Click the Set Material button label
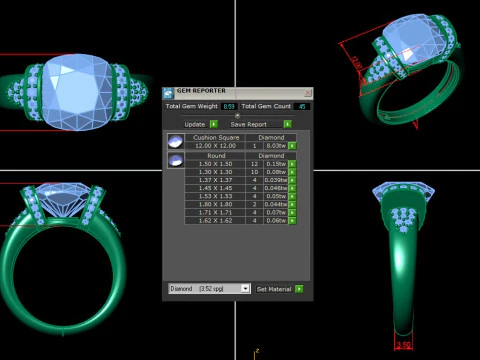The height and width of the screenshot is (360, 480). click(274, 289)
